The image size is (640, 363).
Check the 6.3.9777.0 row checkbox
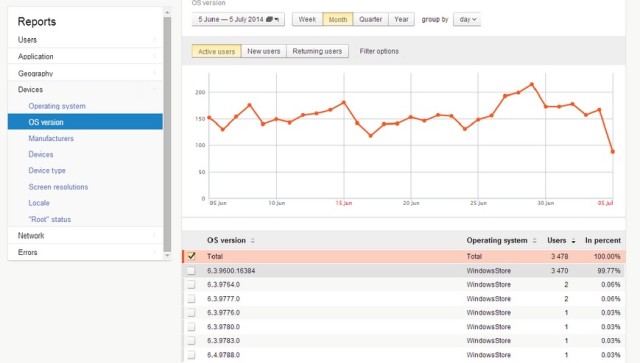[x=191, y=299]
